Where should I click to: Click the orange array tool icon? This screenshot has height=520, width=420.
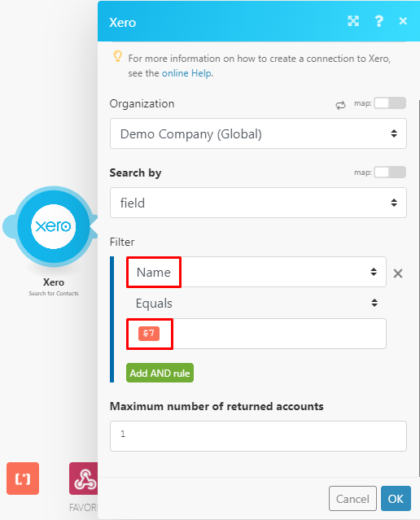coord(23,478)
